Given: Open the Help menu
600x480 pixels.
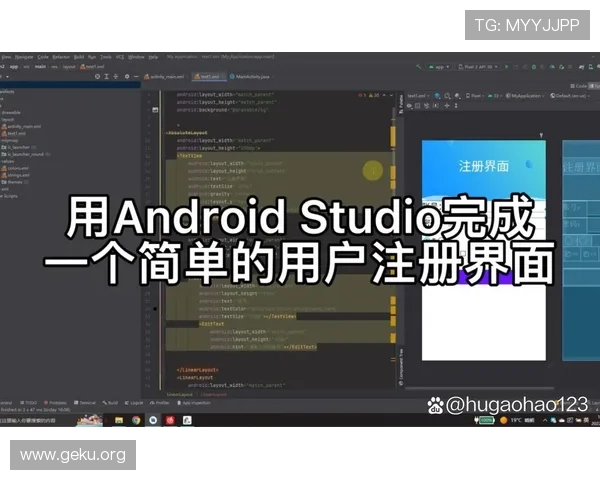Looking at the screenshot, I should click(x=153, y=57).
